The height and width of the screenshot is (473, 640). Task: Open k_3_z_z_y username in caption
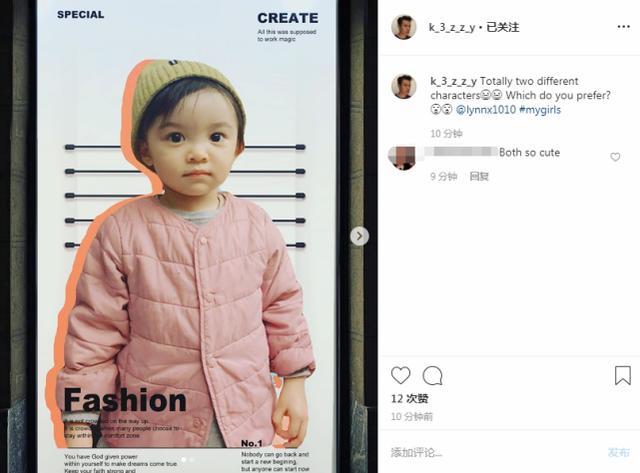(x=453, y=81)
